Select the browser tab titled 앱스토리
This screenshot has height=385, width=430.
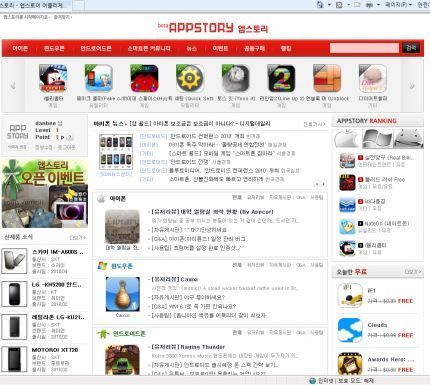[35, 5]
